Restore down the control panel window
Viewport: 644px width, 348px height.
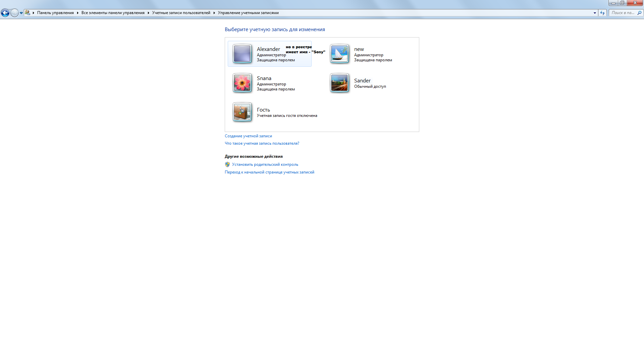coord(622,3)
